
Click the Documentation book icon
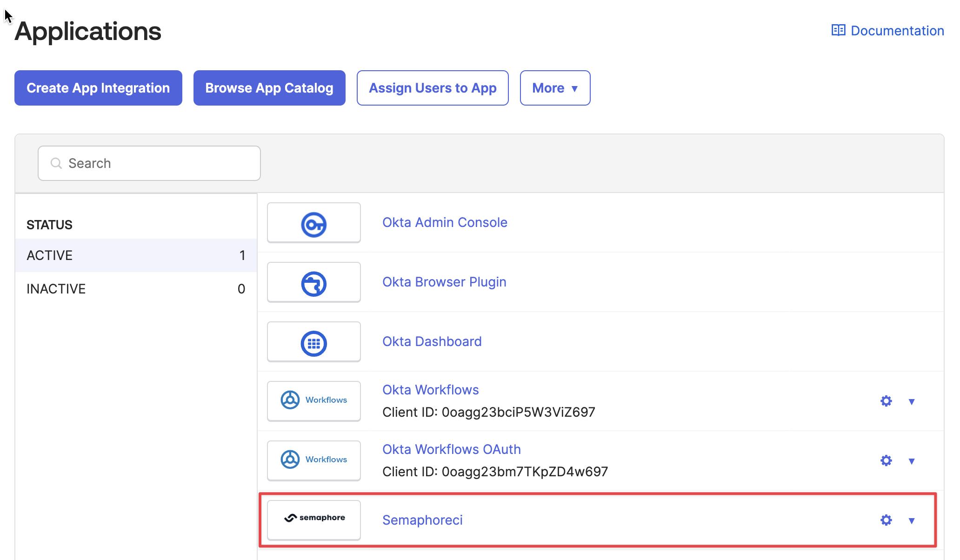coord(838,31)
